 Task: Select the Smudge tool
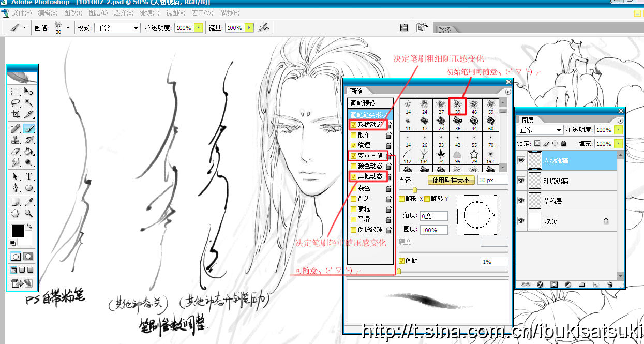[x=16, y=162]
